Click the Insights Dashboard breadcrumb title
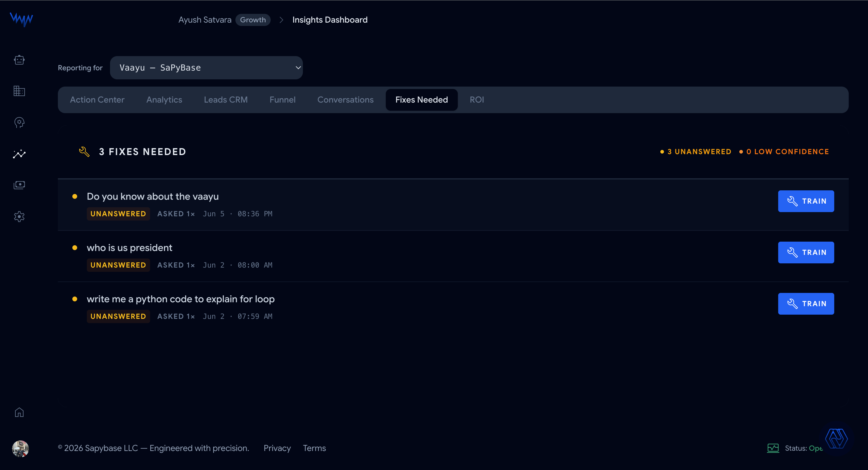 (330, 20)
